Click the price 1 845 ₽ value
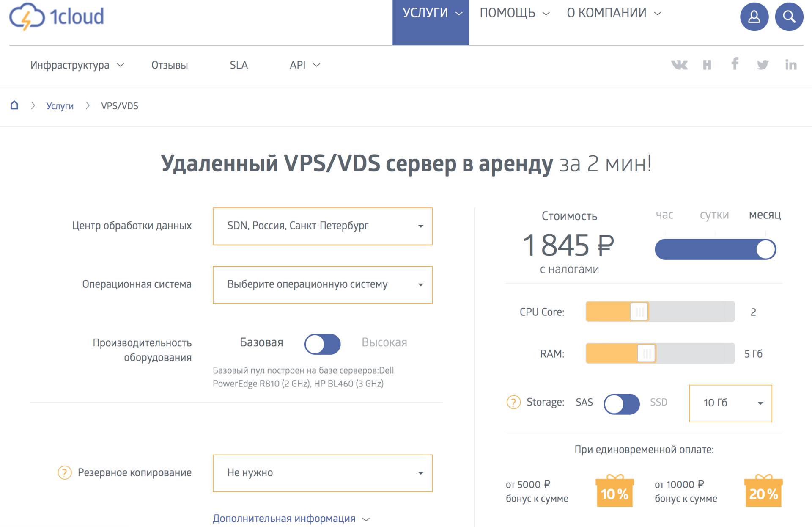 point(568,245)
